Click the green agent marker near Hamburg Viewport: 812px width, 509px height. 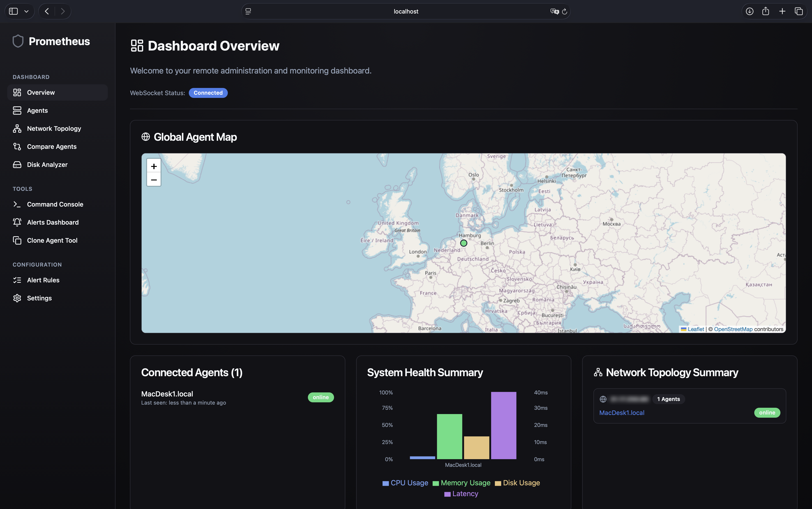click(x=464, y=243)
